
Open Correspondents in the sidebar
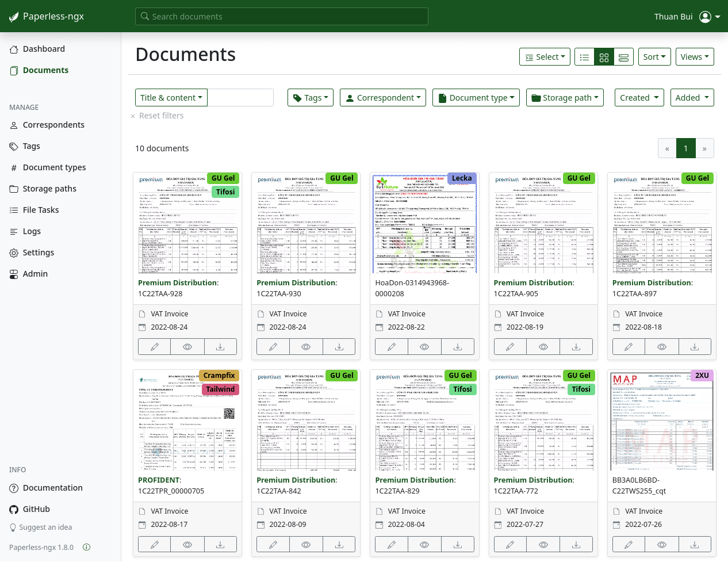pos(53,125)
